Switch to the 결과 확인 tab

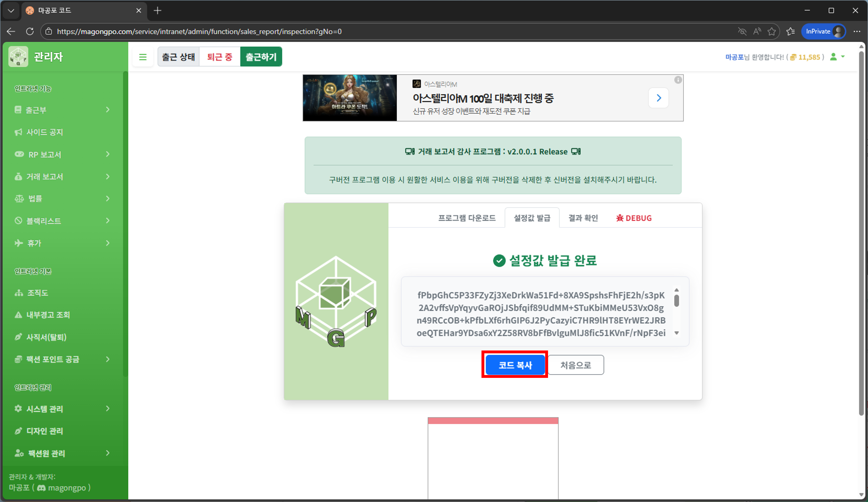583,218
